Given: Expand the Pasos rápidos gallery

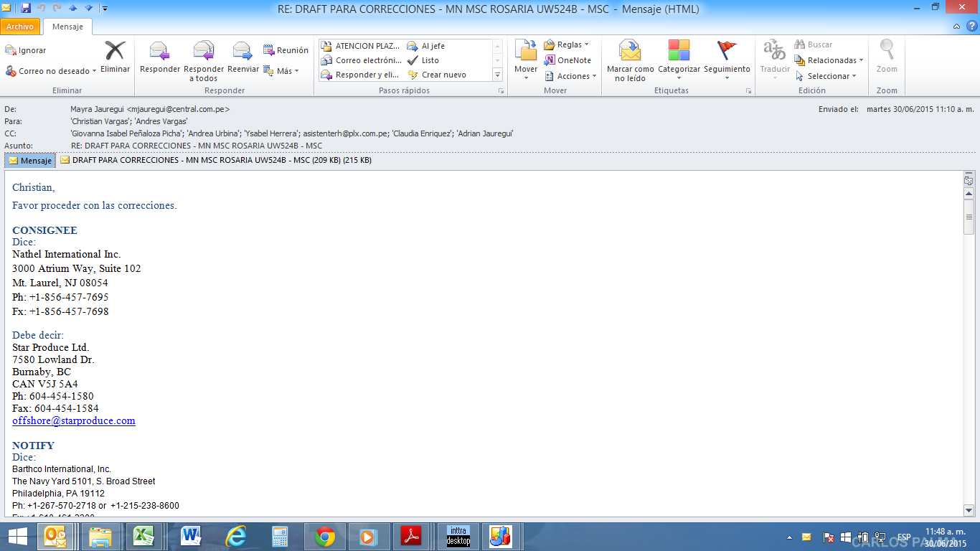Looking at the screenshot, I should click(x=497, y=75).
